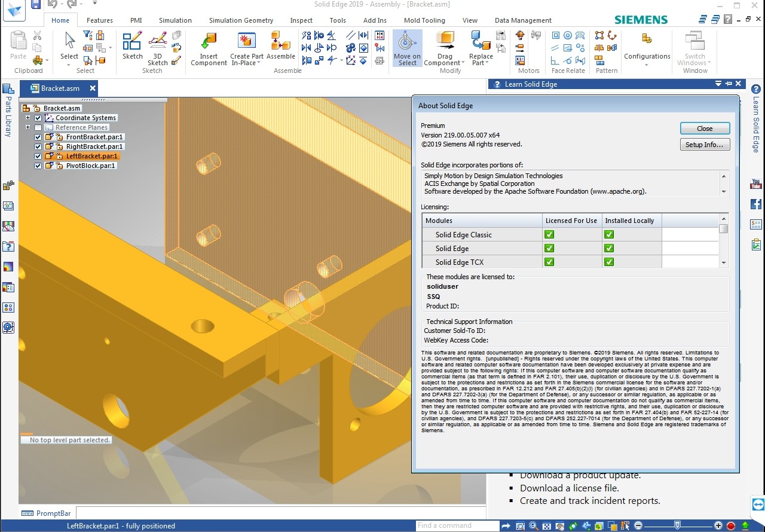The height and width of the screenshot is (532, 765).
Task: Switch to the Simulation ribbon tab
Action: pos(175,20)
